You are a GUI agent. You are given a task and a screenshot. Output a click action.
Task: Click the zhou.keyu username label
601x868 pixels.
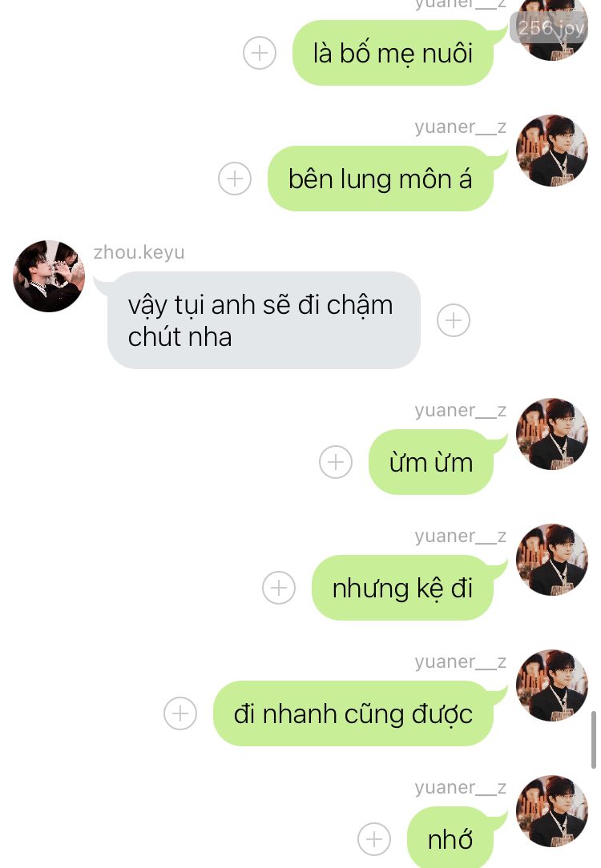(139, 252)
